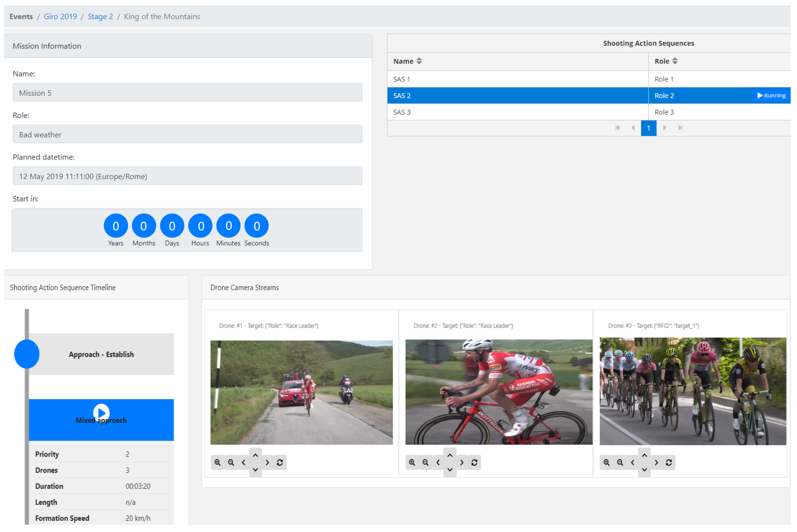Jump to last page of sequences table

680,128
